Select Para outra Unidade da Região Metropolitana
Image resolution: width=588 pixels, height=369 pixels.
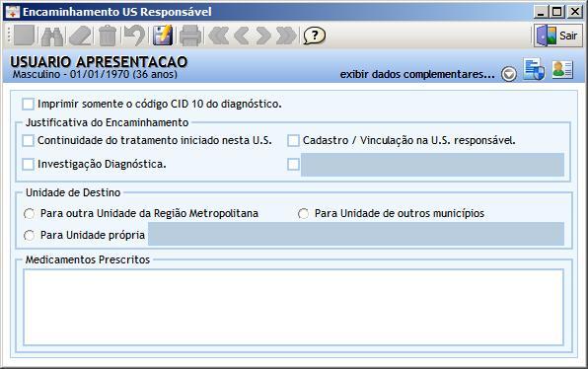click(x=29, y=214)
